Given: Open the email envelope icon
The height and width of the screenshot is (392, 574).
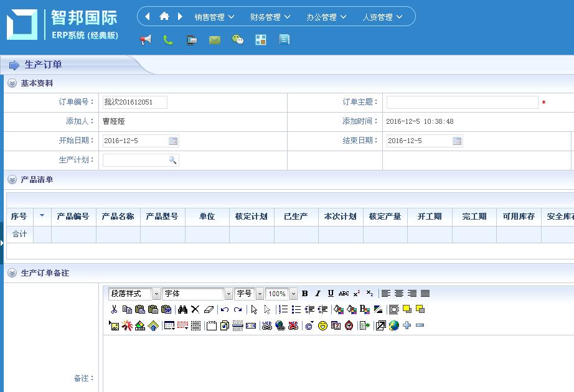Looking at the screenshot, I should pyautogui.click(x=214, y=39).
